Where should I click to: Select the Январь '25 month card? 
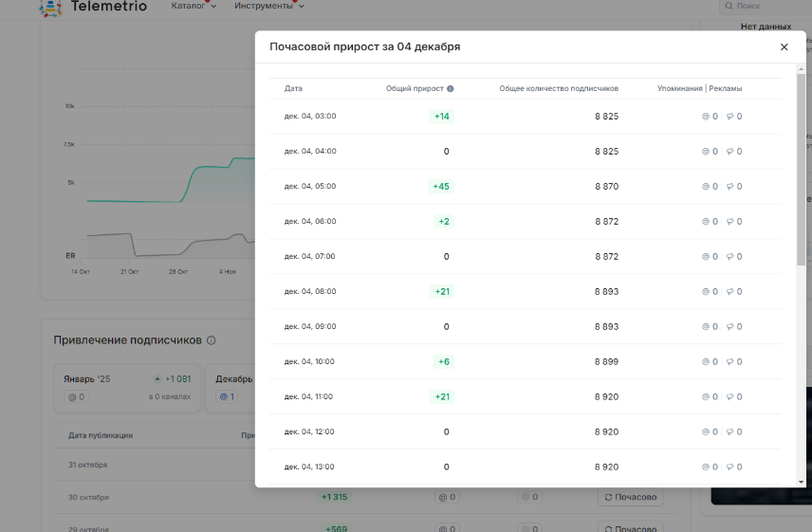click(x=127, y=388)
